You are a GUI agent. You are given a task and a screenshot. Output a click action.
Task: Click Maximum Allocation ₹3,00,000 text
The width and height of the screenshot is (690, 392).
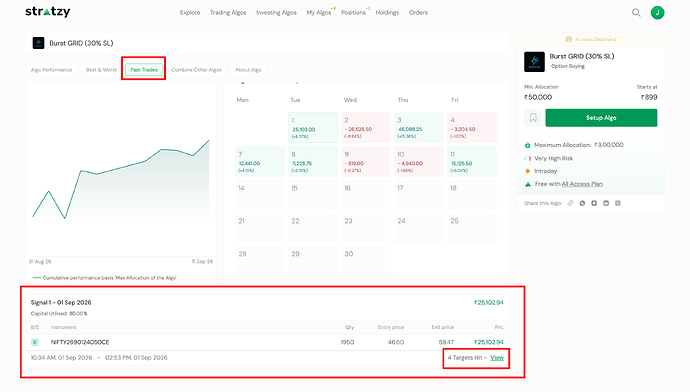[x=579, y=145]
